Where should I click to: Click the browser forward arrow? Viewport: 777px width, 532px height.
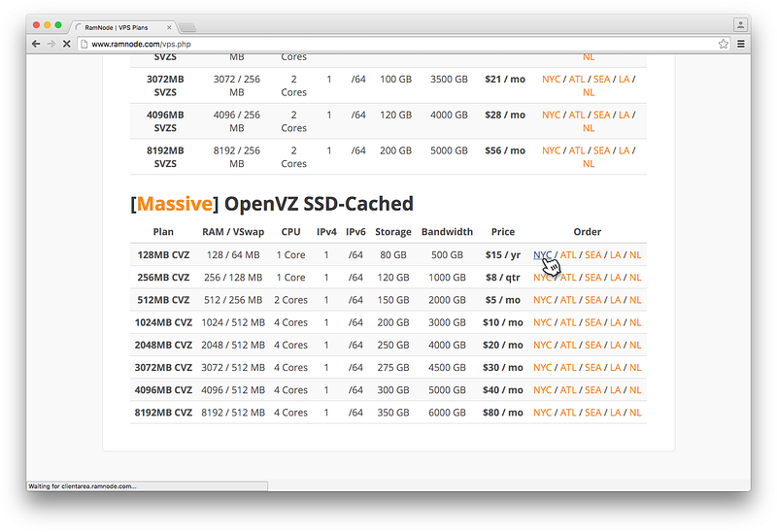(x=51, y=44)
